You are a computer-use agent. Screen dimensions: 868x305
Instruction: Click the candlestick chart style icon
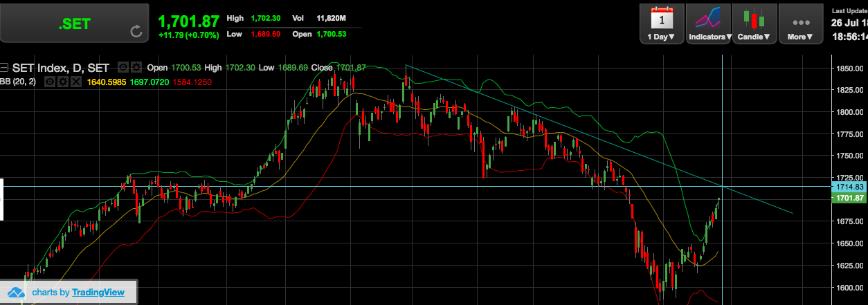pos(754,17)
